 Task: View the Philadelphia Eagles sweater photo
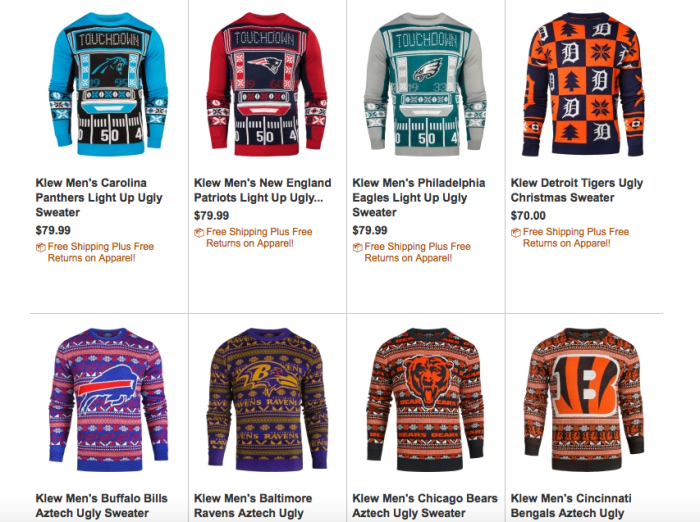tap(424, 85)
